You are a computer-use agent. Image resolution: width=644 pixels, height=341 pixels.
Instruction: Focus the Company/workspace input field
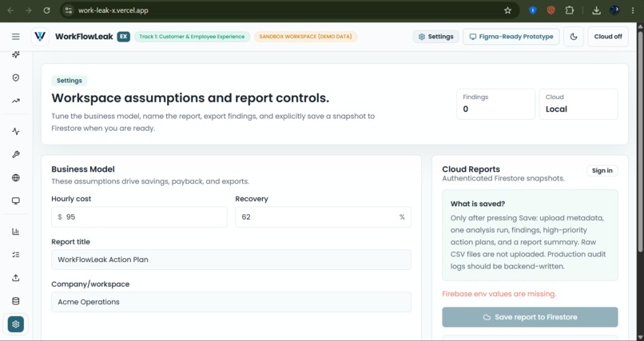click(x=231, y=302)
